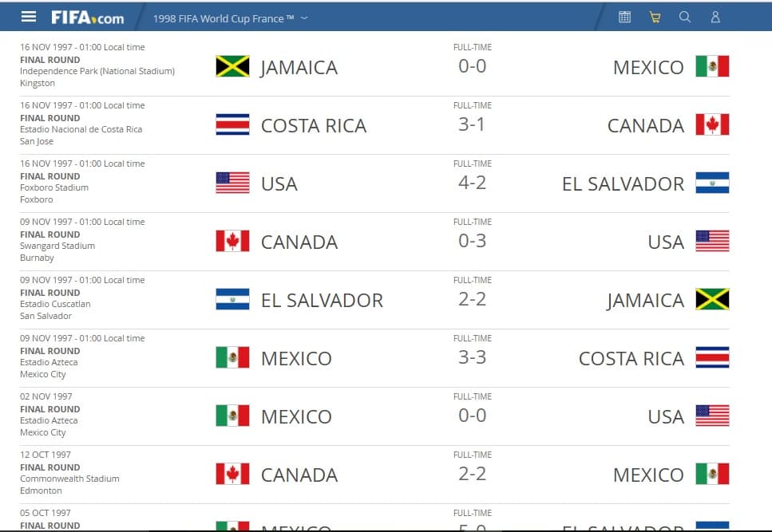Select the JAMAICA team name link
Viewport: 772px width, 532px height.
coord(298,66)
